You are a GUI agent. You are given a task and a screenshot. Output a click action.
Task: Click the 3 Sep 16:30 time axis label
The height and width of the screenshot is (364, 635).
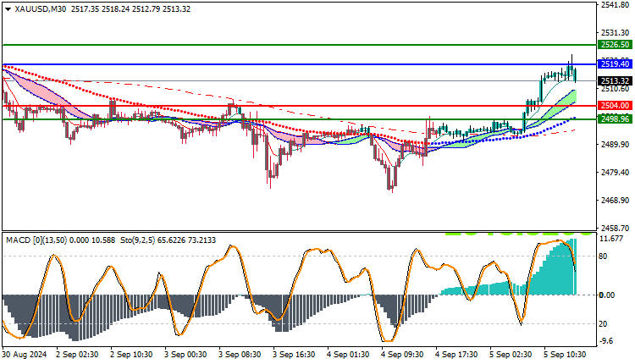click(294, 355)
